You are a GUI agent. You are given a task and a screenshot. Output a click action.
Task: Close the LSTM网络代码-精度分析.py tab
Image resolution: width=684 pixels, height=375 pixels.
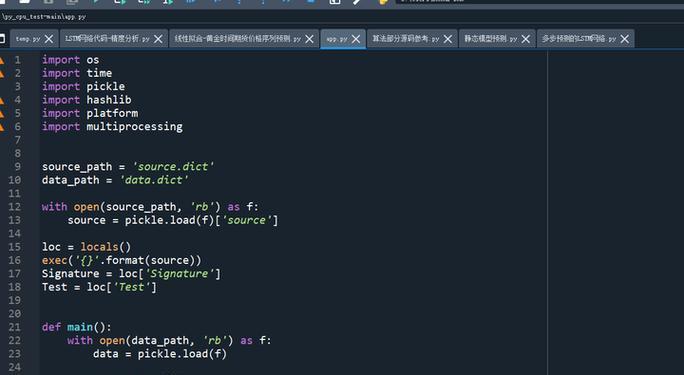click(158, 39)
